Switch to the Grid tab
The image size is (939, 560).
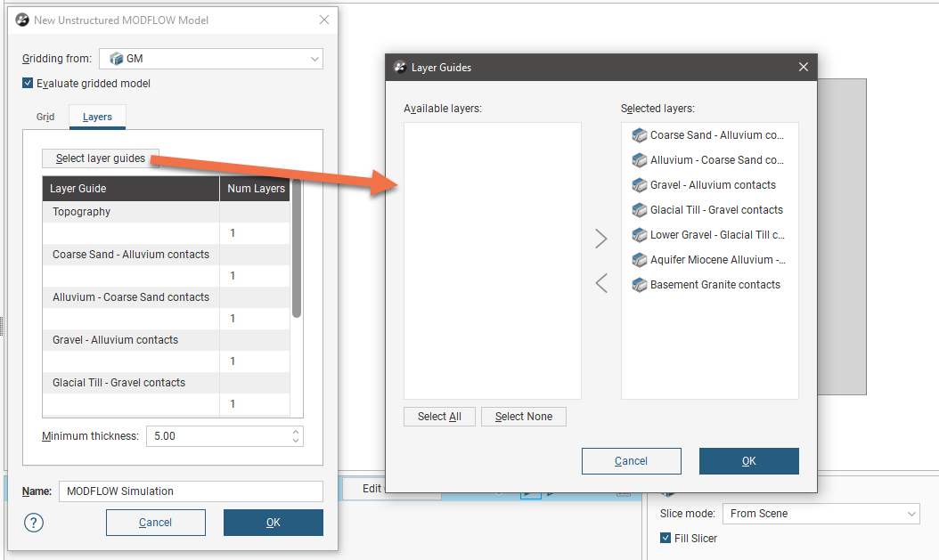coord(45,117)
